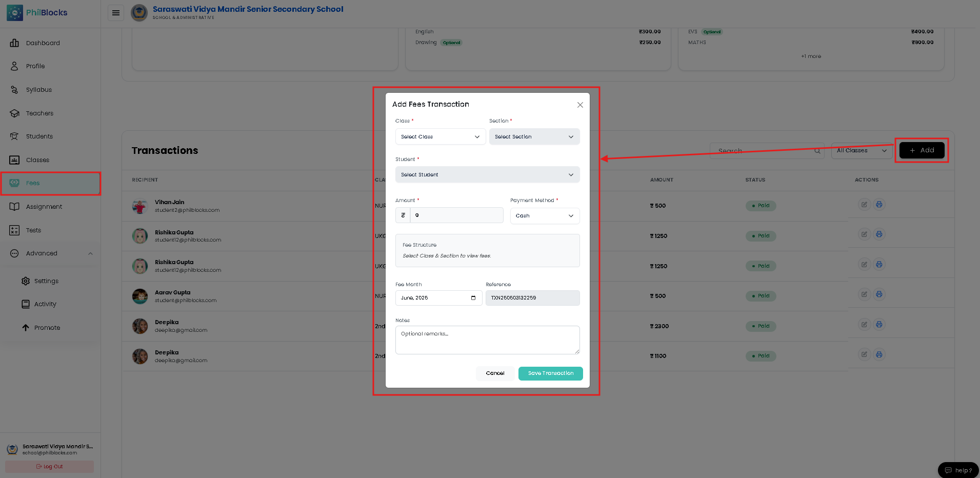Click the Cancel button
The image size is (980, 478).
tap(495, 373)
